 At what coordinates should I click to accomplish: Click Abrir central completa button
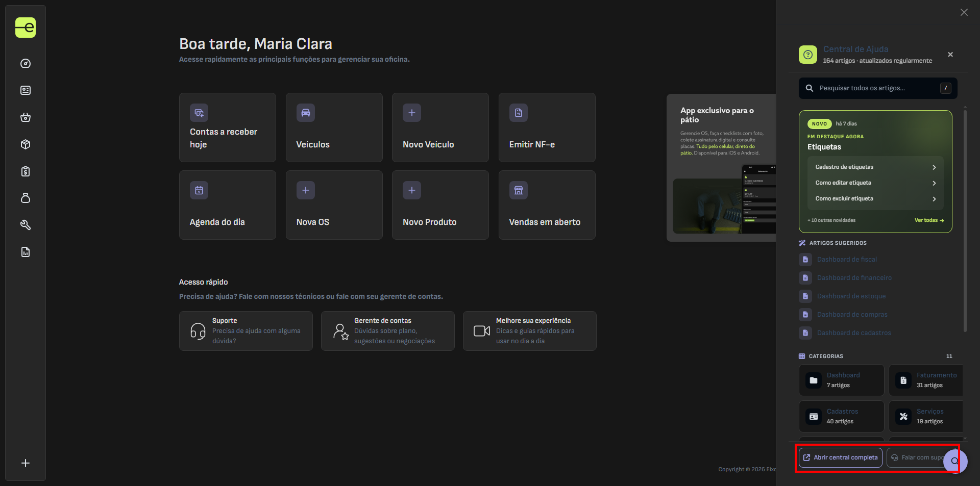(x=841, y=457)
